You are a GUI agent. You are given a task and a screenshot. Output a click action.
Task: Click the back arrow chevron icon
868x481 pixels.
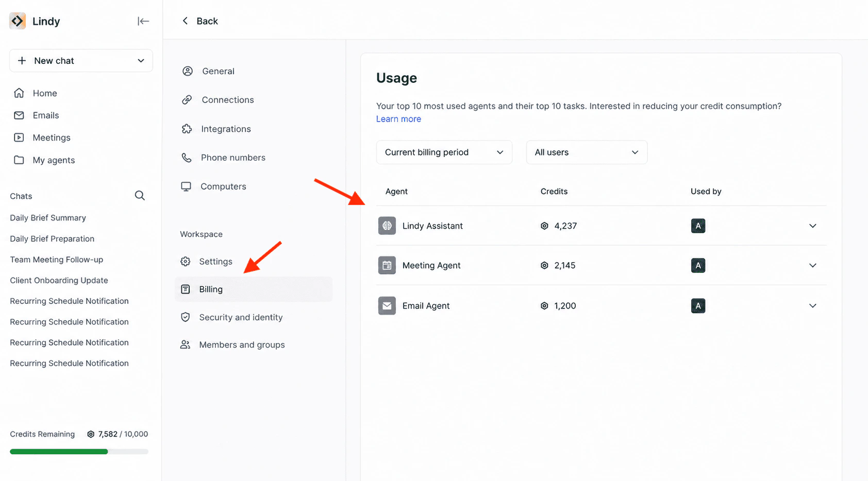coord(185,21)
